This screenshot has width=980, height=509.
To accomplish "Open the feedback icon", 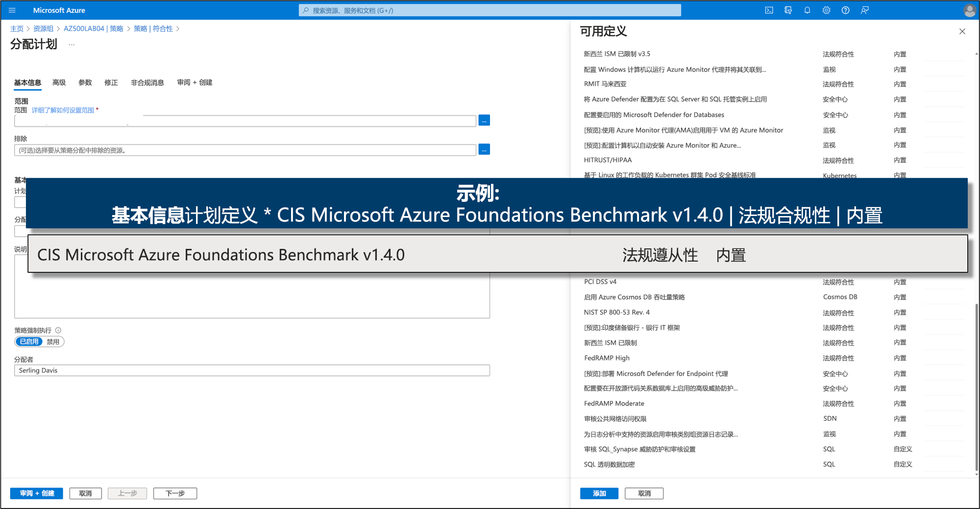I will (864, 10).
